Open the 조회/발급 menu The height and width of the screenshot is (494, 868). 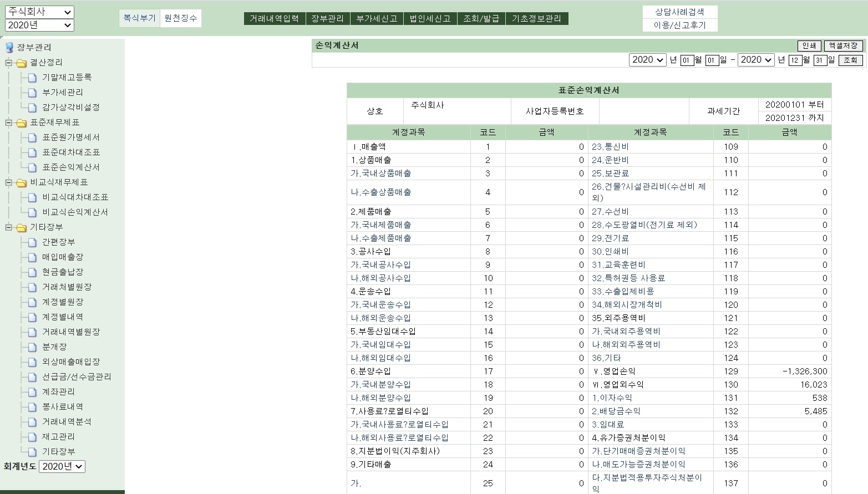481,18
